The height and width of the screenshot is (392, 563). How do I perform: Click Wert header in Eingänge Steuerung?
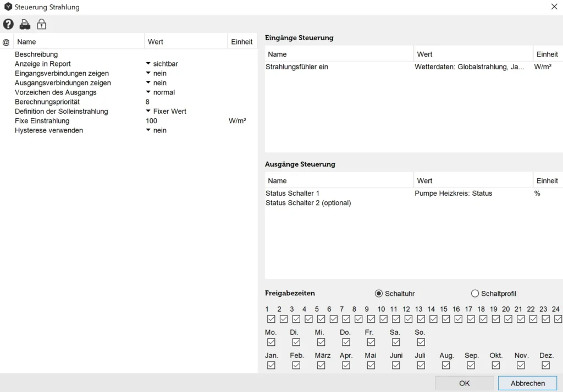(x=473, y=54)
